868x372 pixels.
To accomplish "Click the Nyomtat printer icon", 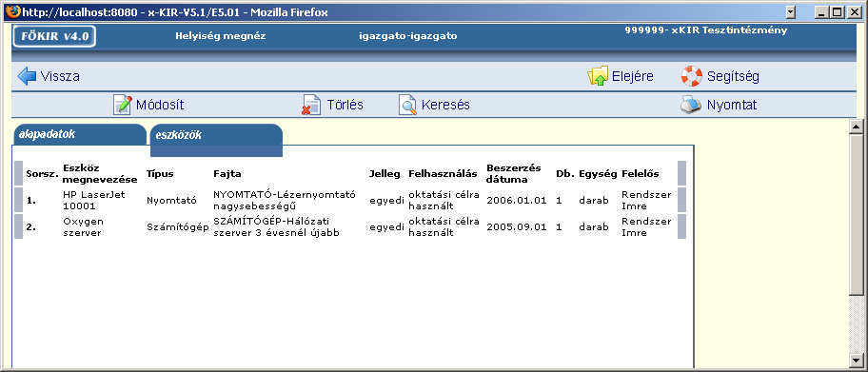I will [691, 105].
